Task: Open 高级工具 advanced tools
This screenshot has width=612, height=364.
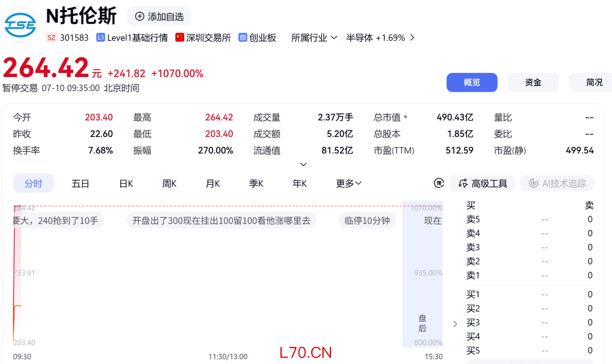Action: point(482,183)
